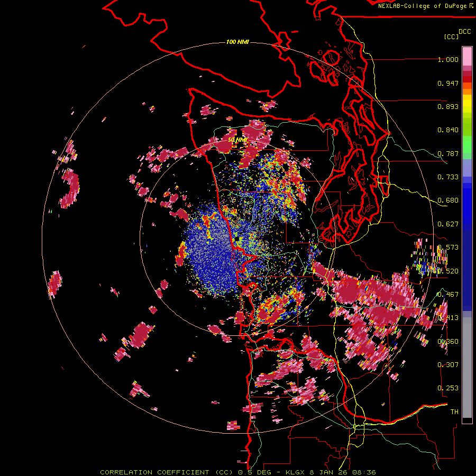Pick the yellow band of the color scale
This screenshot has height=476, width=476.
467,104
